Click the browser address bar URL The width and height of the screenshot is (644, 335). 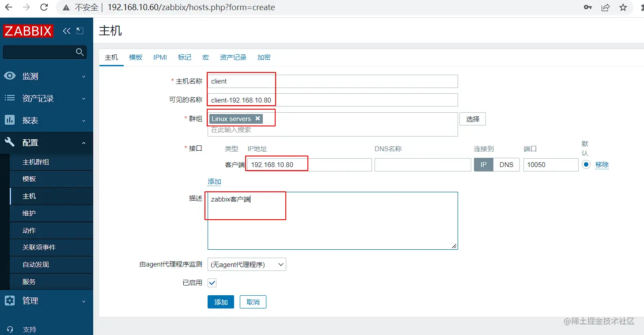(191, 8)
